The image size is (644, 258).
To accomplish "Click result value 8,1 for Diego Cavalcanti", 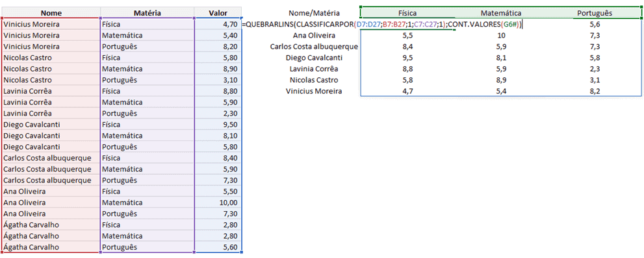I will coord(500,58).
